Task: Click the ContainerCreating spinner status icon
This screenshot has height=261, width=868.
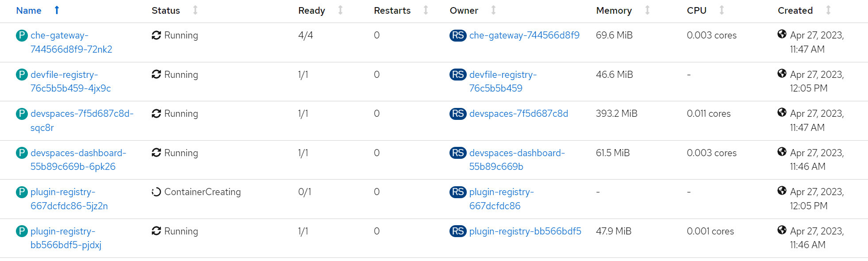Action: tap(156, 192)
